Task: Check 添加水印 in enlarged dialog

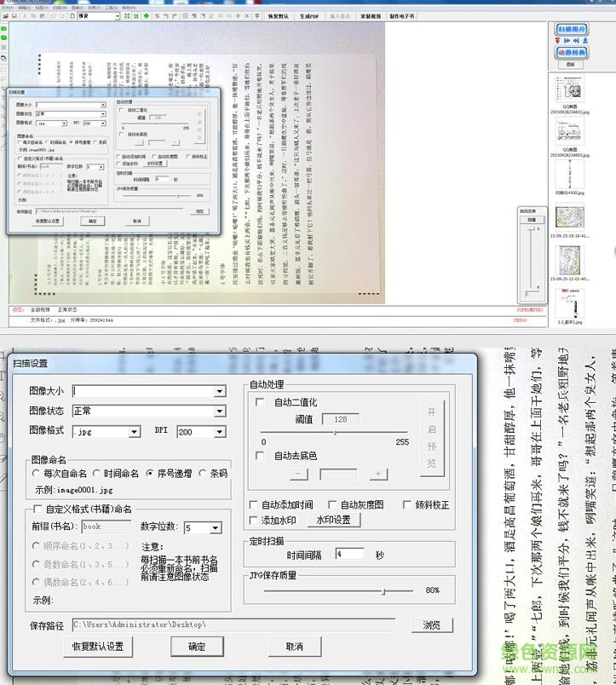Action: [253, 521]
